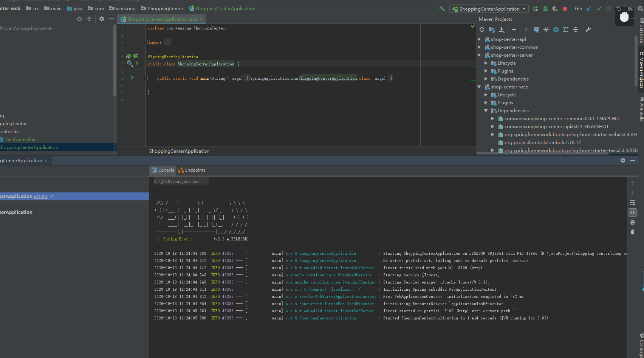Click the green Build project hammer icon

click(x=442, y=9)
